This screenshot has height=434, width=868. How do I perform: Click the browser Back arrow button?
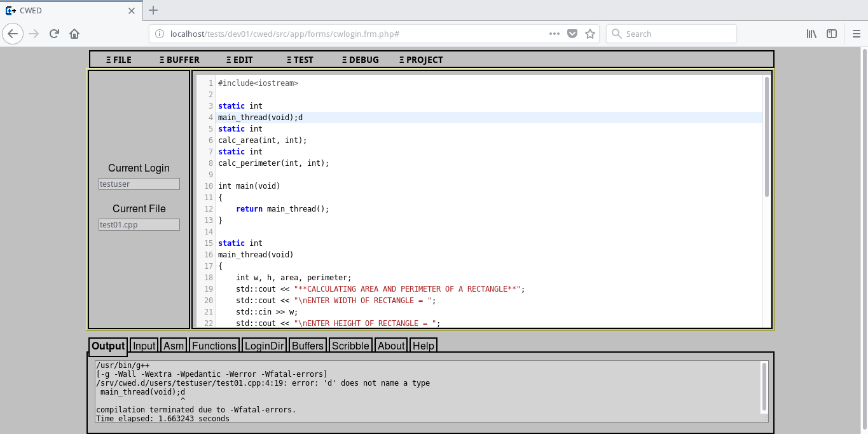13,34
